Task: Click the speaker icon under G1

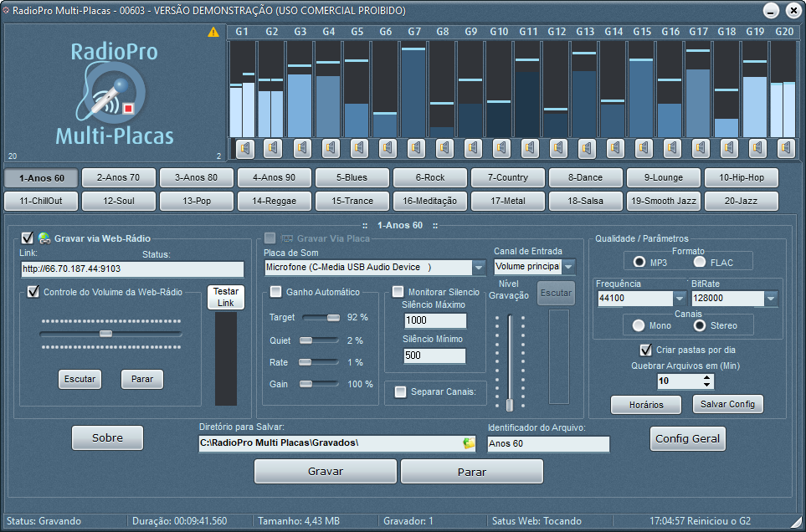Action: coord(245,148)
